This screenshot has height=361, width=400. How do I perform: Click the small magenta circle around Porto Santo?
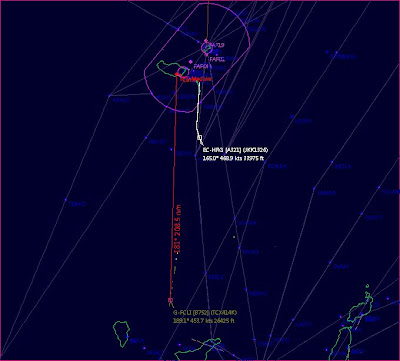(x=207, y=48)
